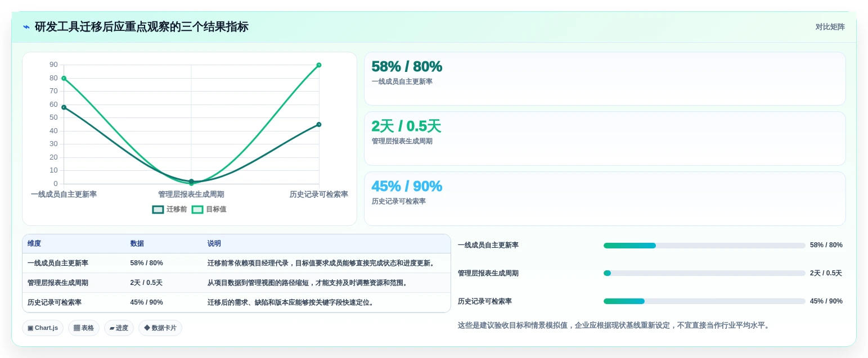Click the description starting 从项目数据到管理视图

(308, 283)
